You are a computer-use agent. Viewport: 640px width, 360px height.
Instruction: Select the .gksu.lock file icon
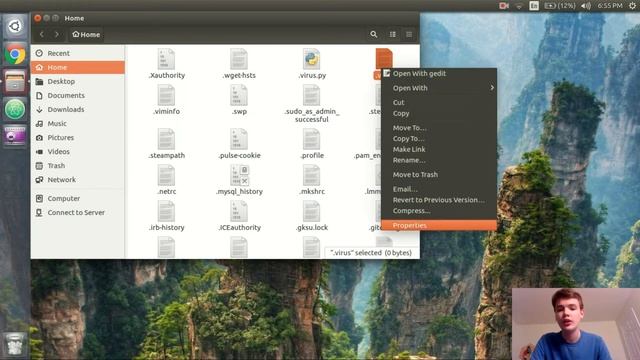pyautogui.click(x=311, y=211)
